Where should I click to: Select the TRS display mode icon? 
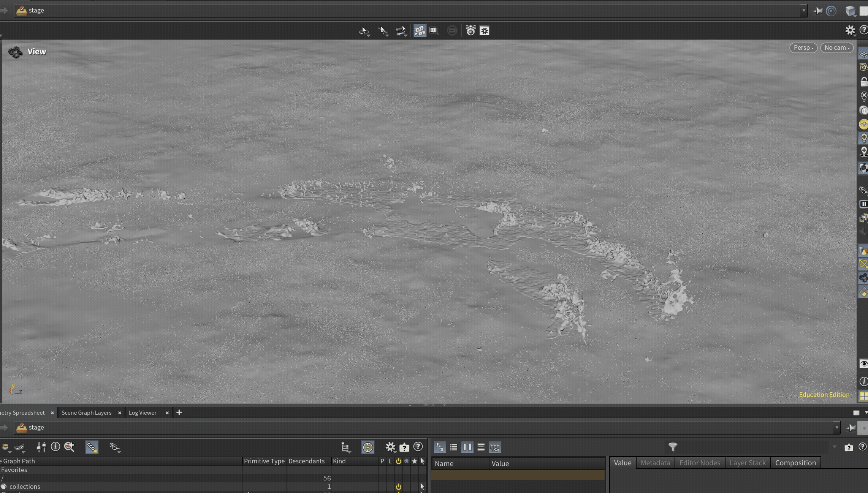494,447
